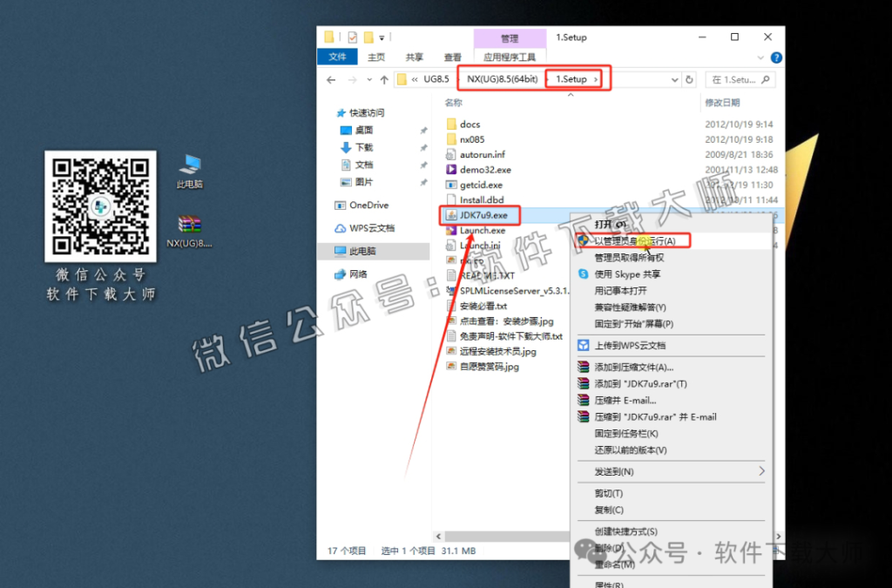Screen dimensions: 892x588
Task: Open the quick access toolbar customize arrow
Action: 381,37
